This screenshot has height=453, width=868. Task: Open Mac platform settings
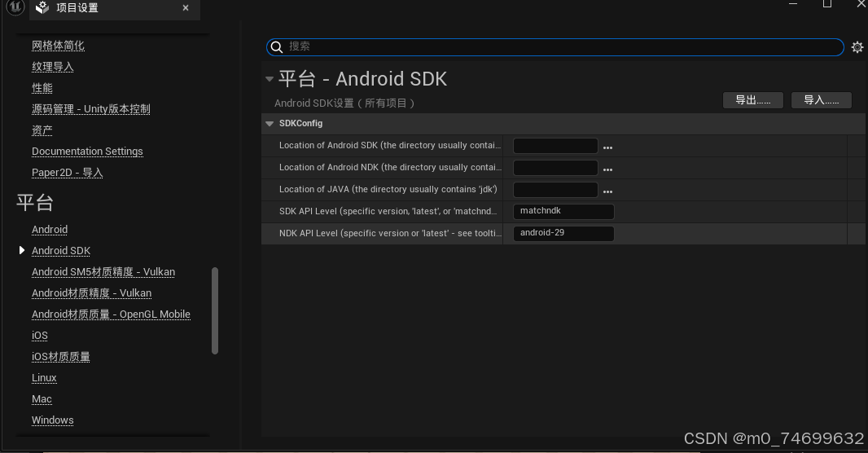(x=42, y=399)
